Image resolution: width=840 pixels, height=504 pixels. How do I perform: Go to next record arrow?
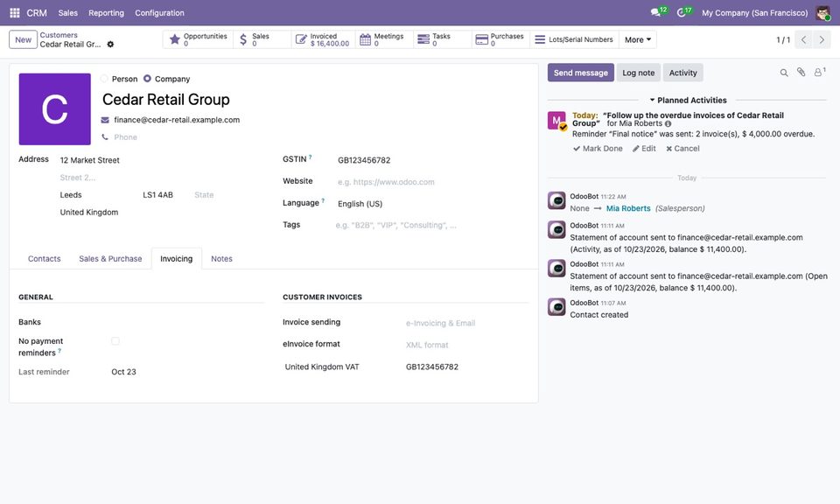(x=822, y=39)
